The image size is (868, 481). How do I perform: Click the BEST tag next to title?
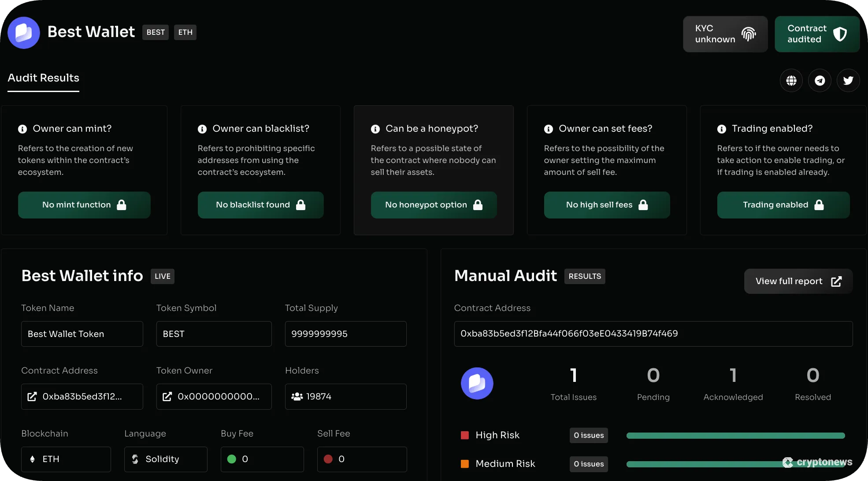point(156,32)
